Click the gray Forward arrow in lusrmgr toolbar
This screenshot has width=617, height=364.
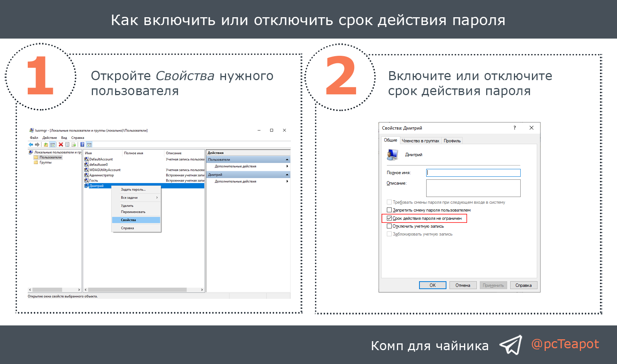(x=37, y=145)
